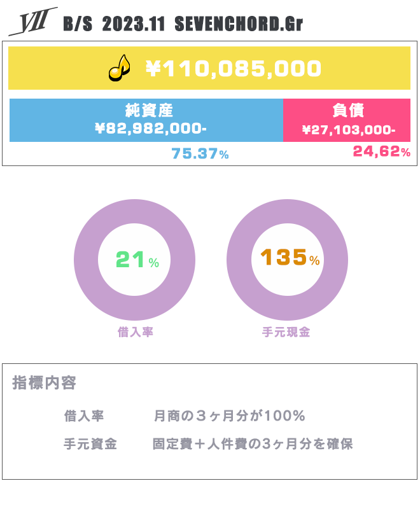The width and height of the screenshot is (420, 509).
Task: Click the ¥82,982,000- net assets value
Action: tap(150, 129)
